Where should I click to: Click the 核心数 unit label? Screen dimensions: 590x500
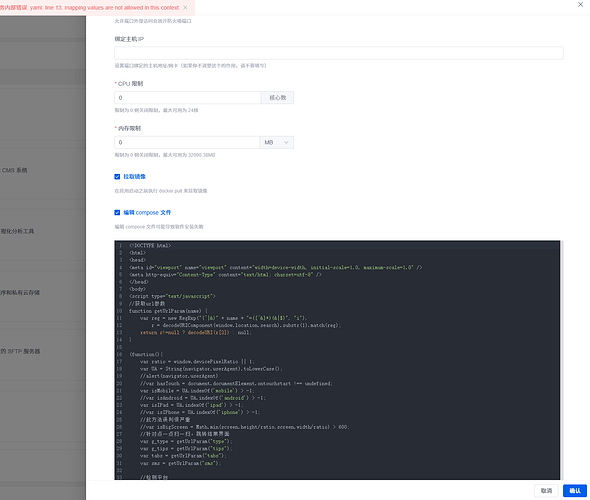click(x=278, y=97)
